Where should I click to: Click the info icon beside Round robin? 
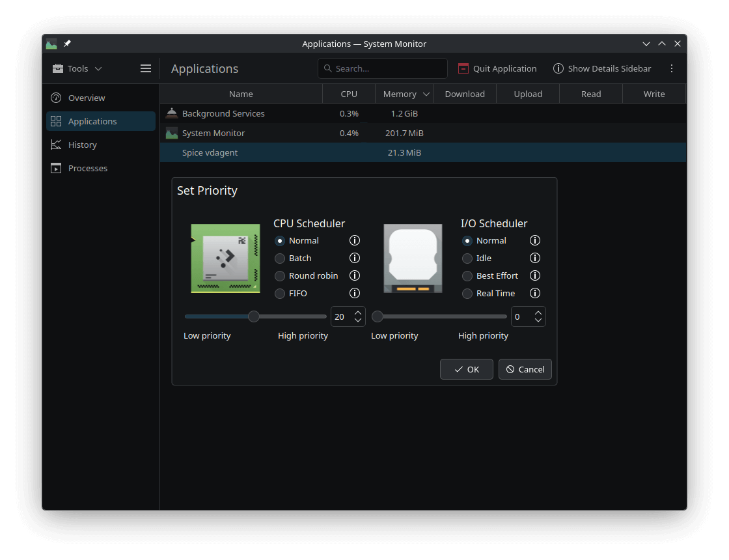point(354,275)
